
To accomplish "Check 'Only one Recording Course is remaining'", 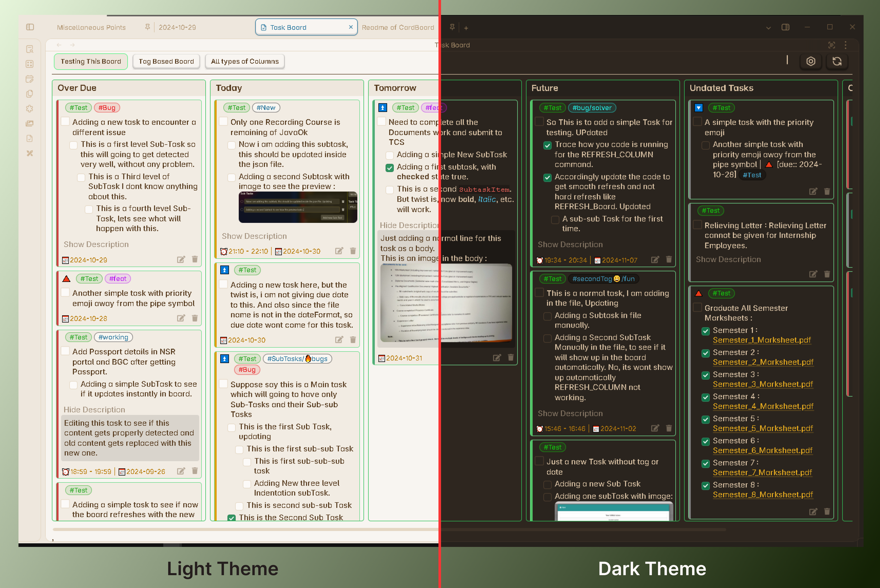I will [224, 121].
